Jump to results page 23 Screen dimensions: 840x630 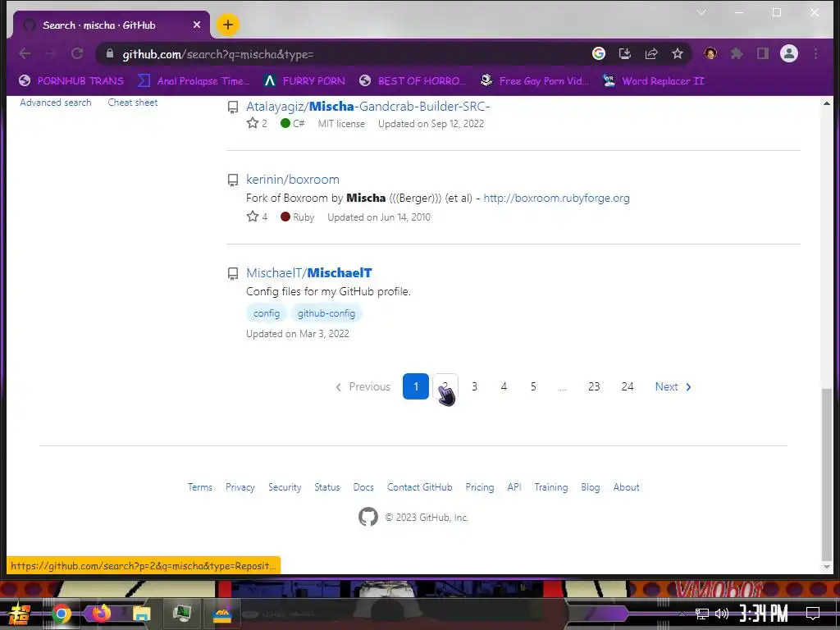(x=594, y=386)
